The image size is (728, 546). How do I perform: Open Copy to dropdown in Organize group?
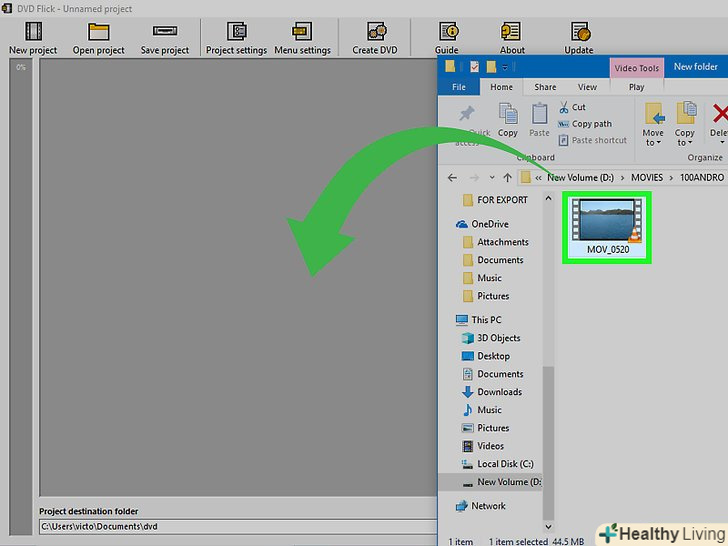(685, 124)
